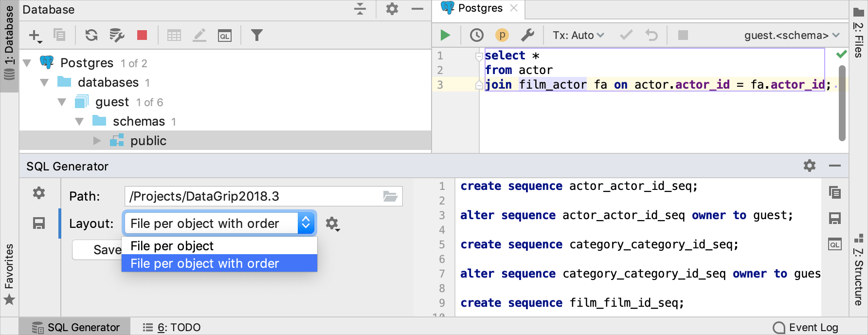868x335 pixels.
Task: Open the database filter funnel icon
Action: point(256,35)
